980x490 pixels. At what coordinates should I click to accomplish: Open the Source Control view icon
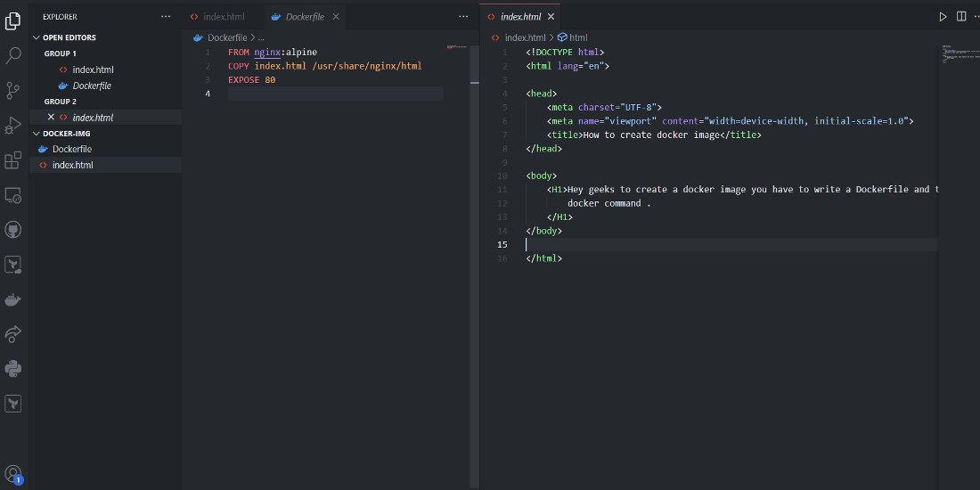point(12,91)
